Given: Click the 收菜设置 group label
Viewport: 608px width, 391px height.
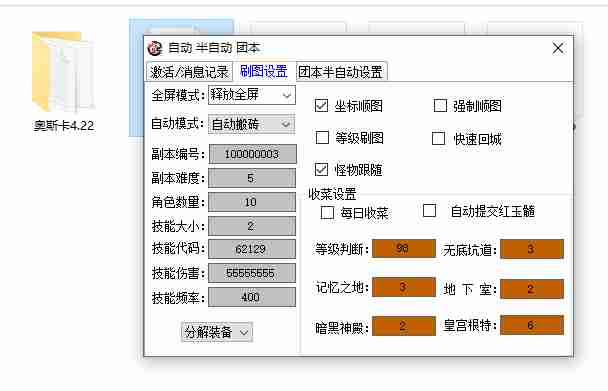Looking at the screenshot, I should click(x=332, y=194).
